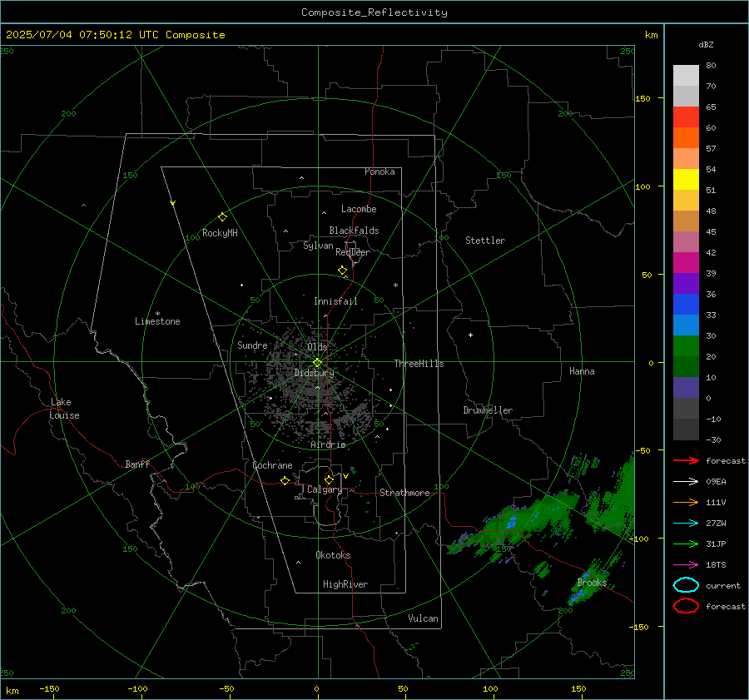This screenshot has height=700, width=749.
Task: Click the bright yellow swatch between 54 and 51 dBZ
Action: click(x=686, y=180)
